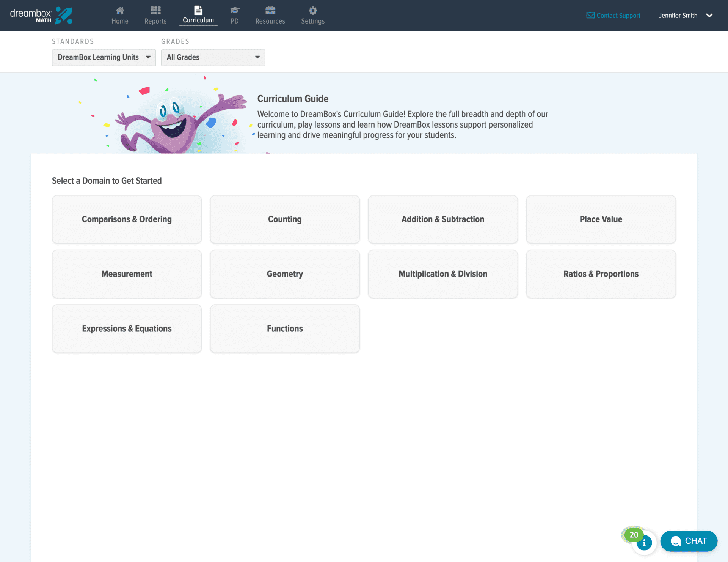The image size is (728, 562).
Task: Open Resources using the briefcase icon
Action: click(x=270, y=10)
